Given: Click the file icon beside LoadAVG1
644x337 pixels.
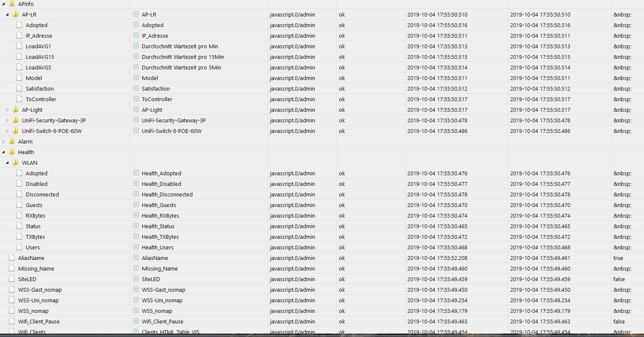Looking at the screenshot, I should (x=19, y=46).
